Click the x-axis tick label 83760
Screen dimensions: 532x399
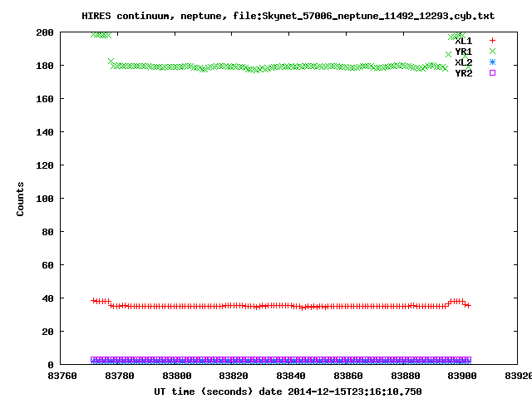[x=62, y=376]
